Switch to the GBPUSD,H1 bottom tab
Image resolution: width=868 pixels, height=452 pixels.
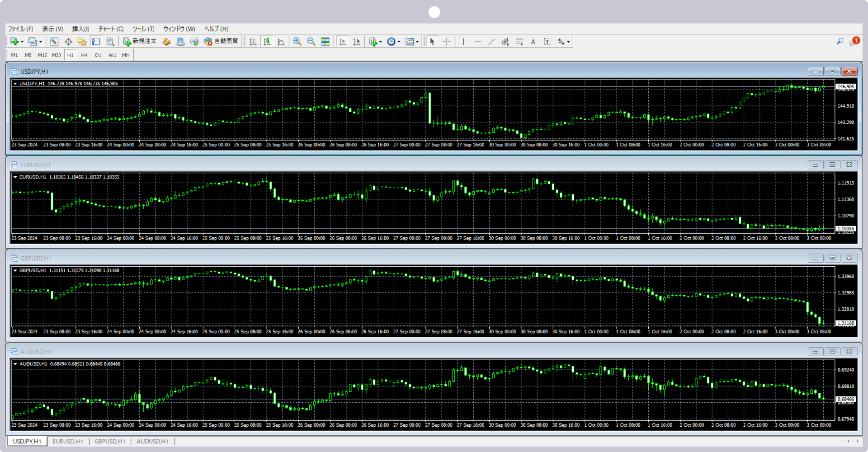coord(109,441)
